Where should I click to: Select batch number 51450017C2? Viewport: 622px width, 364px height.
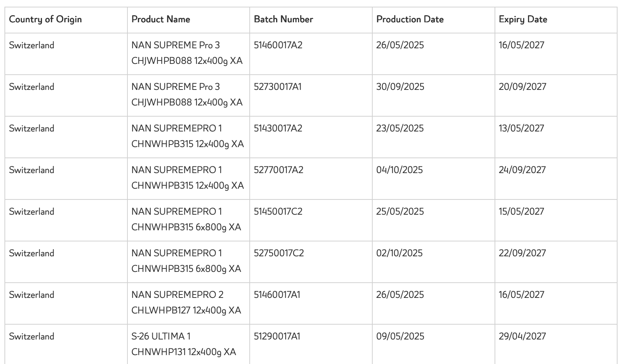pos(278,212)
